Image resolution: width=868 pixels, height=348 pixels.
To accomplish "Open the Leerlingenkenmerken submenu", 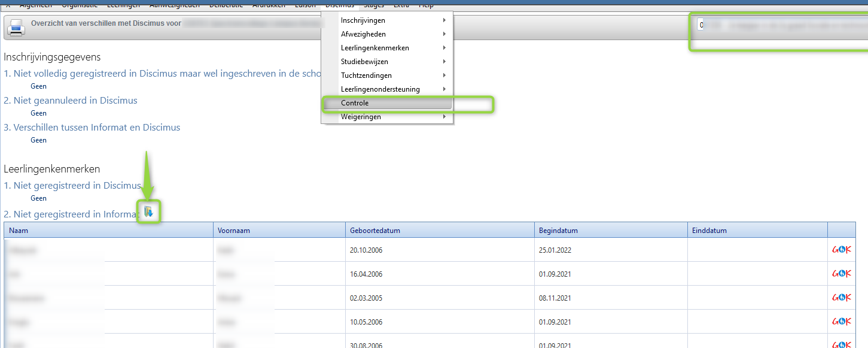I will [x=387, y=48].
